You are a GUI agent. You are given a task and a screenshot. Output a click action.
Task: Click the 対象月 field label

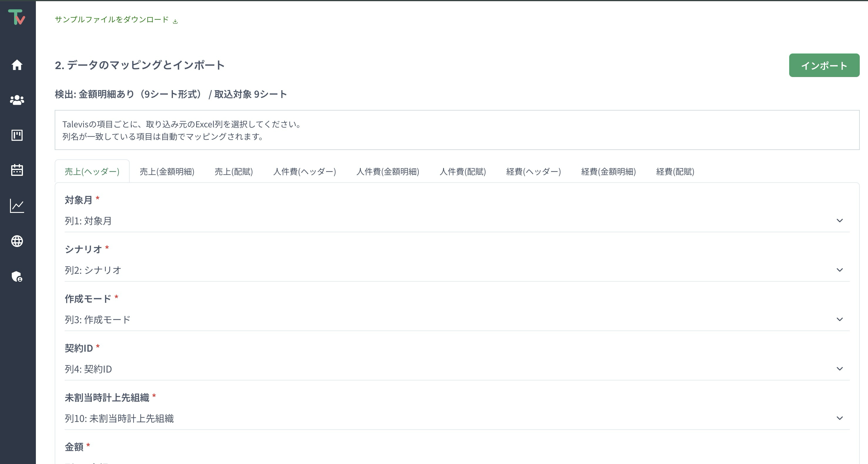click(x=79, y=200)
